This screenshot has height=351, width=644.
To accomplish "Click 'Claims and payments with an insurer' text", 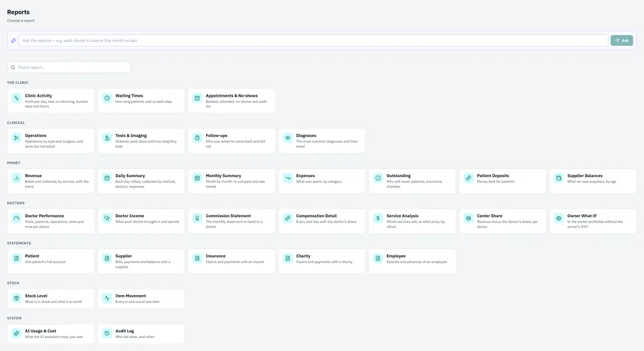I will [235, 261].
